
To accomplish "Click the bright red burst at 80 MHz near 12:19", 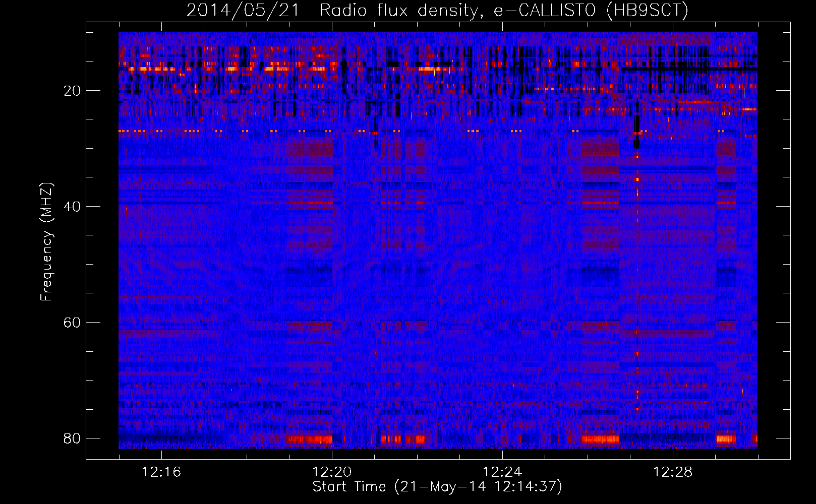I will [310, 439].
